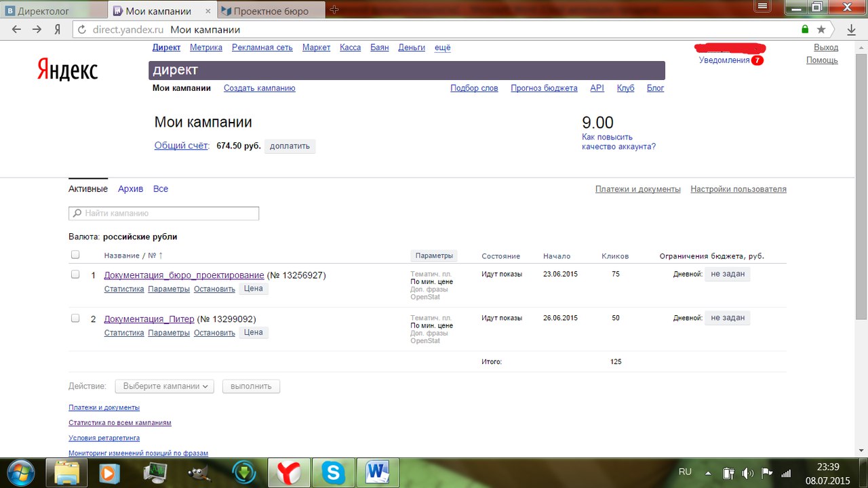Viewport: 868px width, 488px height.
Task: Click the red Яндекс logo
Action: [67, 70]
